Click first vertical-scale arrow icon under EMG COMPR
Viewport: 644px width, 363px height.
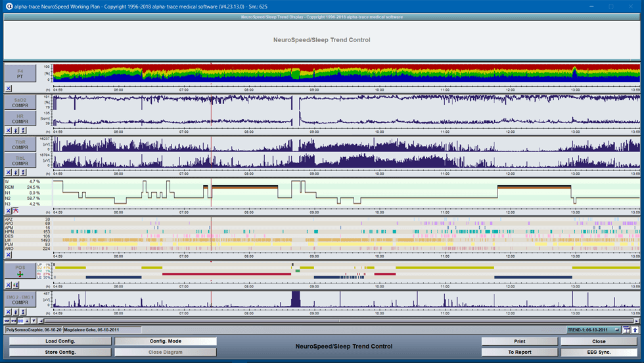16,312
